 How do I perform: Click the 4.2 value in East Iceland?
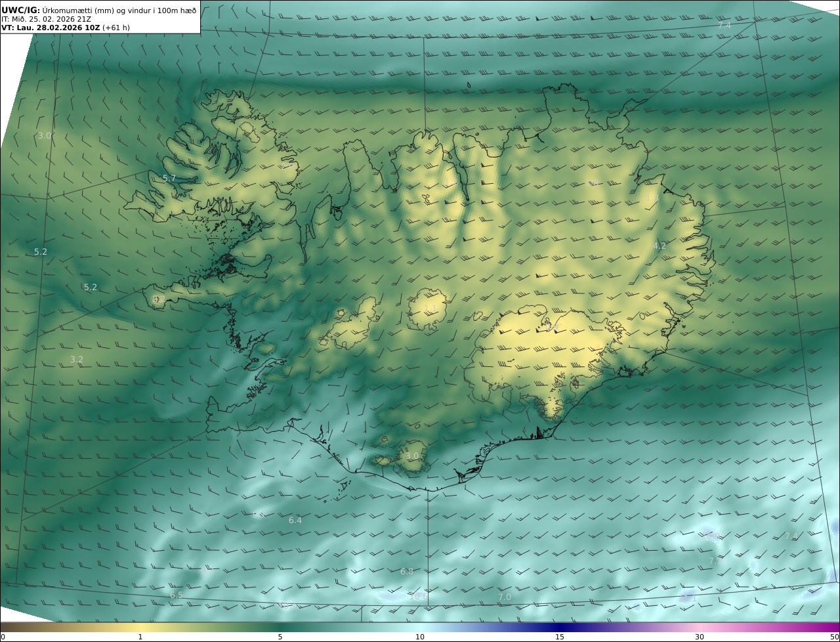pos(660,246)
